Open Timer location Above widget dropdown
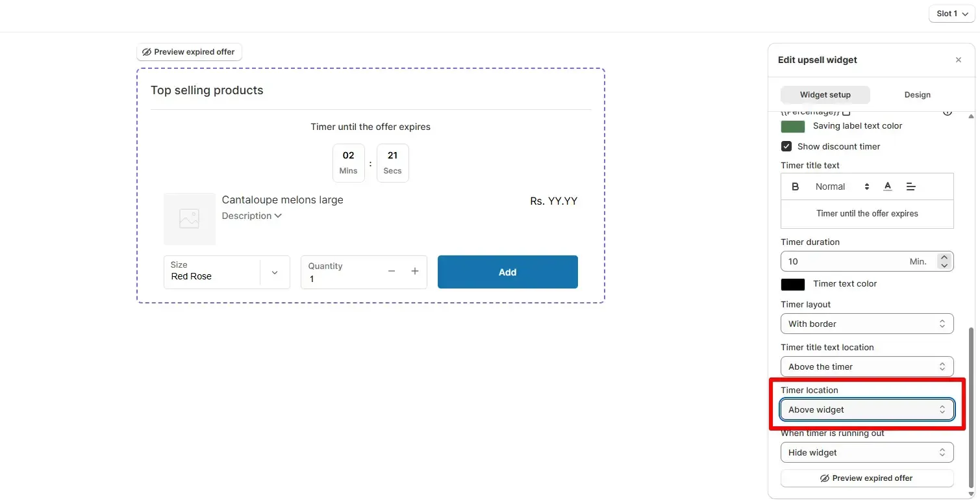The width and height of the screenshot is (980, 501). [867, 409]
